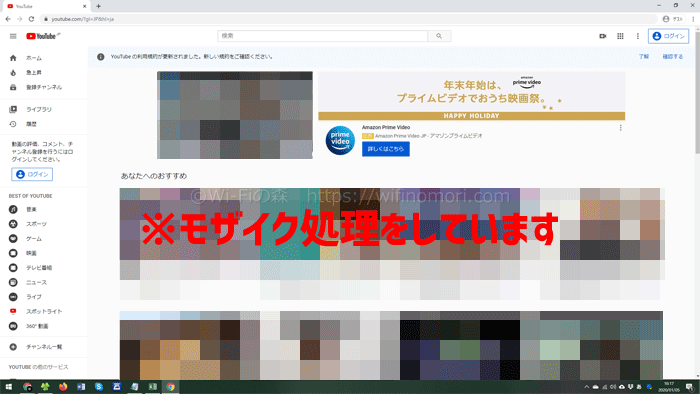Image resolution: width=700 pixels, height=394 pixels.
Task: Click 了解 in the terms notice
Action: pos(643,57)
